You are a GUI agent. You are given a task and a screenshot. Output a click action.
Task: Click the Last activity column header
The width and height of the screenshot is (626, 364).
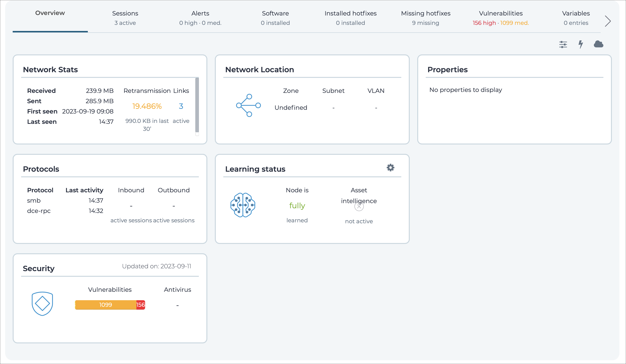point(84,190)
